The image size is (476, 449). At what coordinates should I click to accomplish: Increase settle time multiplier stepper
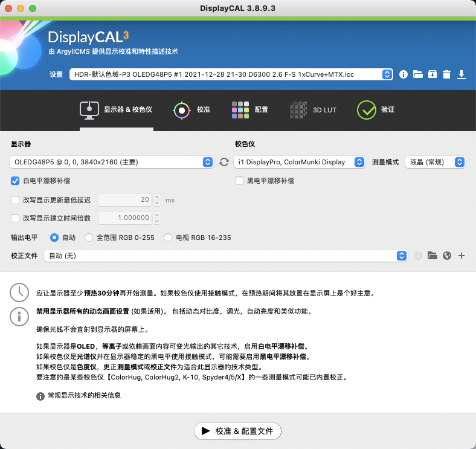coord(156,215)
